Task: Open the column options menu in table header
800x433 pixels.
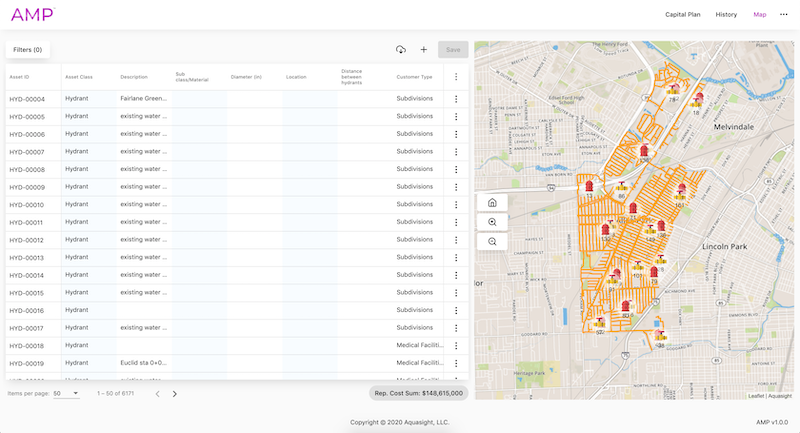Action: point(456,77)
